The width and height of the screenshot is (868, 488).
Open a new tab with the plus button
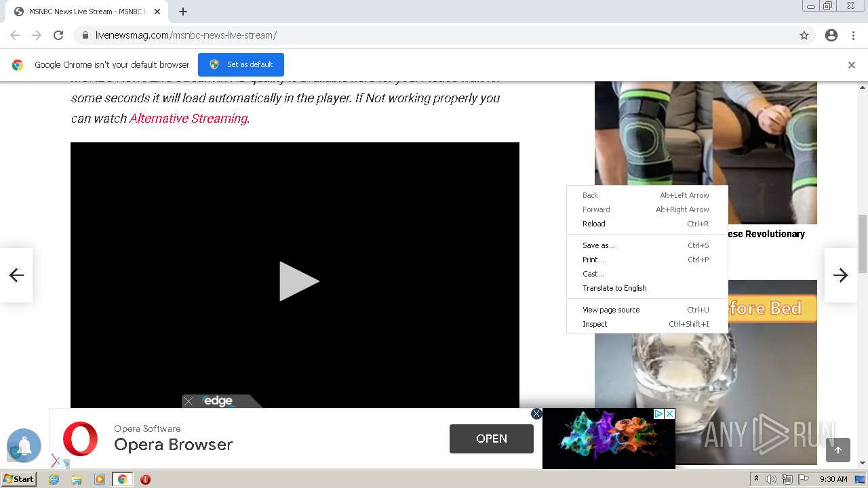point(183,12)
